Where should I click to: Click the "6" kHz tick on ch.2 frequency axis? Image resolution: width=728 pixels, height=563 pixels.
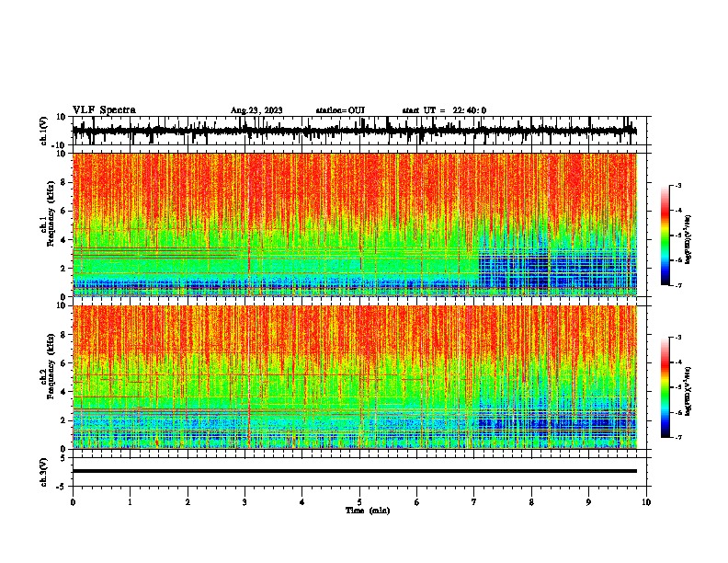click(64, 362)
